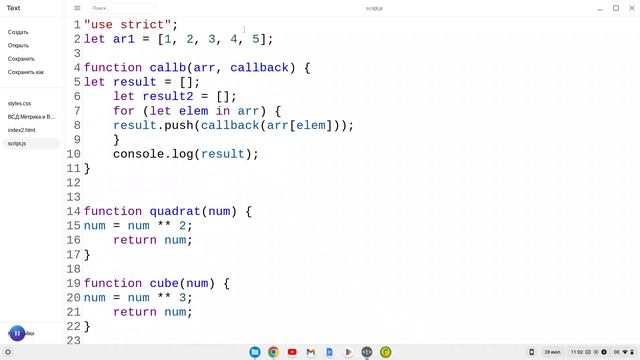Click 'num = num ** 3;' on line 20

pos(138,298)
